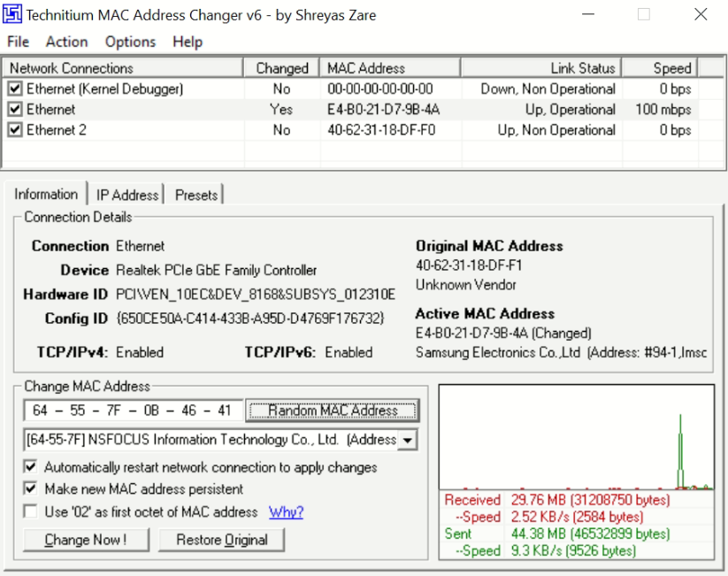The image size is (728, 576).
Task: Select the Ethernet 2 row name
Action: pos(57,130)
